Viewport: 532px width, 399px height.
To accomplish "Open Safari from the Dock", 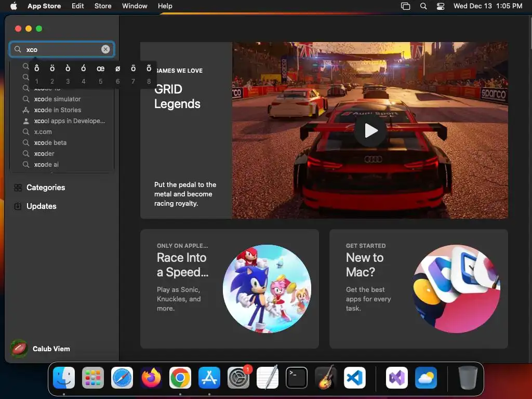I will (x=122, y=377).
